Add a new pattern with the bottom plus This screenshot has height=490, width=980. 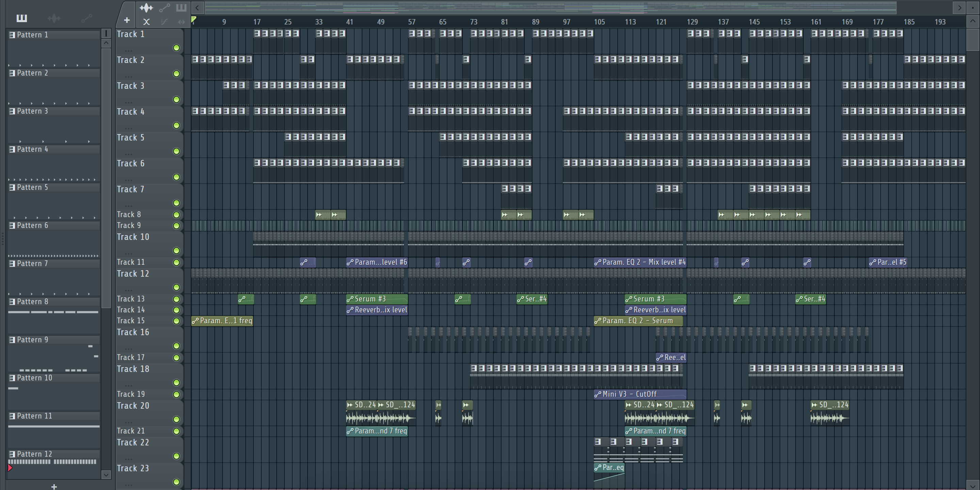point(54,486)
